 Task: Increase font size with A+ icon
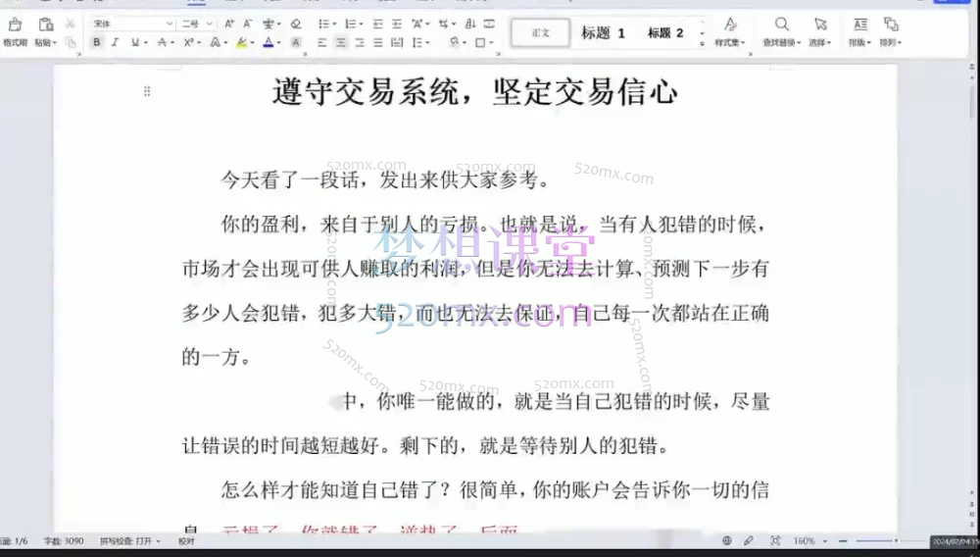click(x=229, y=24)
